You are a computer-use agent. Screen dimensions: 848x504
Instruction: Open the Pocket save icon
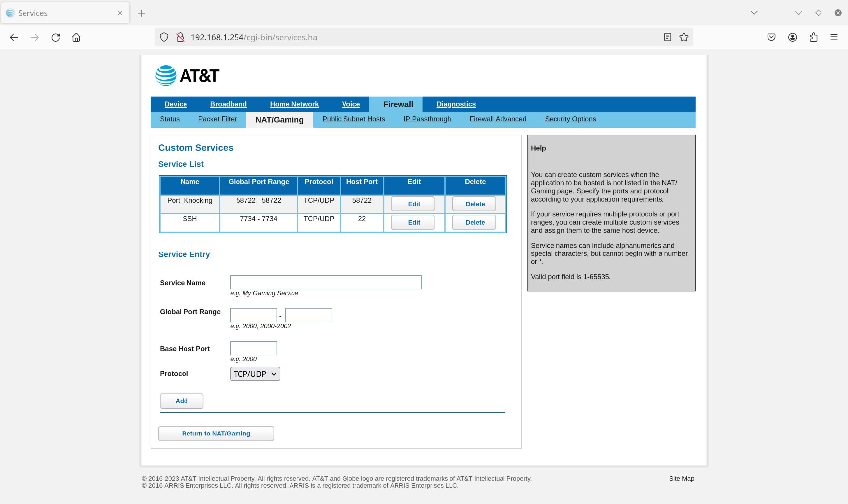[771, 37]
